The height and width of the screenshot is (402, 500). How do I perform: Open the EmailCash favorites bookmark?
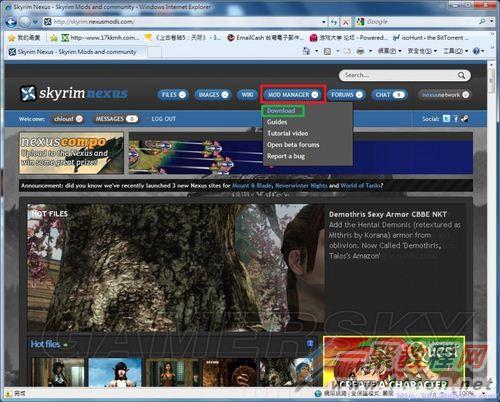pyautogui.click(x=265, y=38)
